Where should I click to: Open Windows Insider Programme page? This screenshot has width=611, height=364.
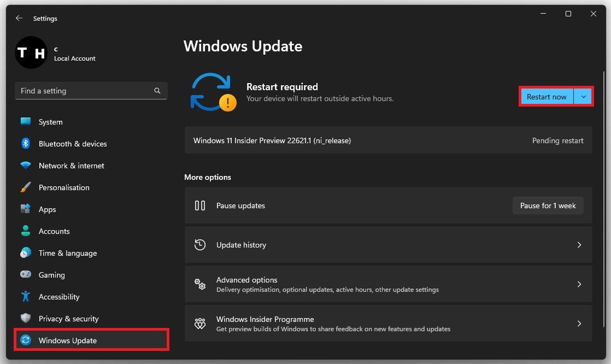388,324
